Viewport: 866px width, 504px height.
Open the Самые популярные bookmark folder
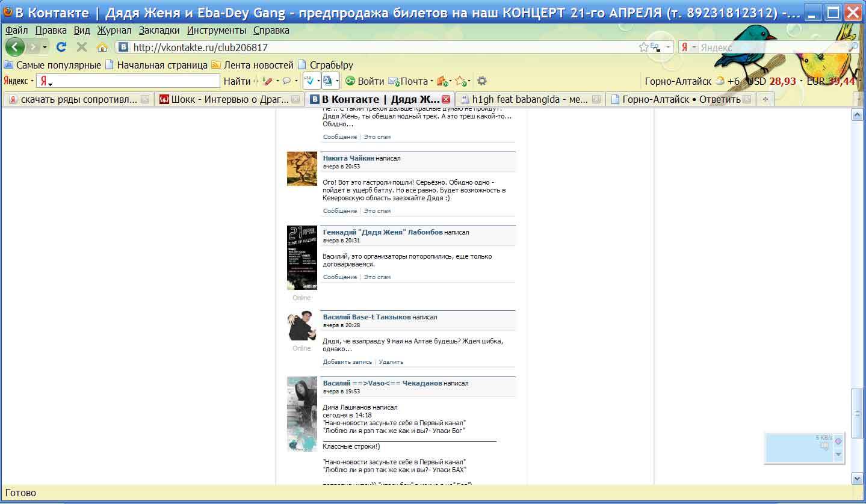click(x=52, y=65)
